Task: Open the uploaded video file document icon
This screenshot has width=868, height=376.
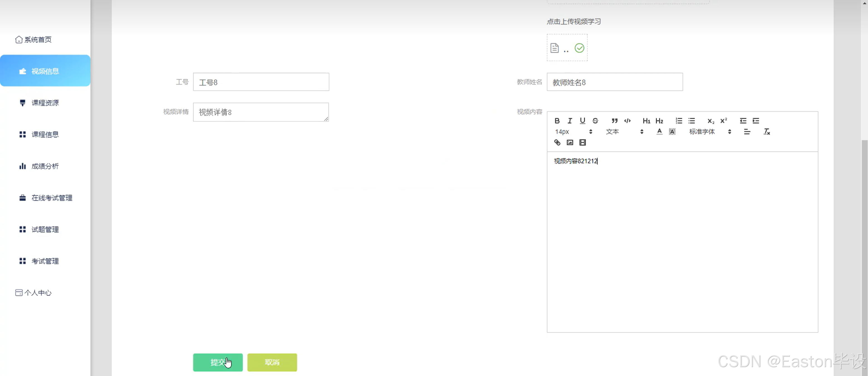Action: [x=555, y=48]
